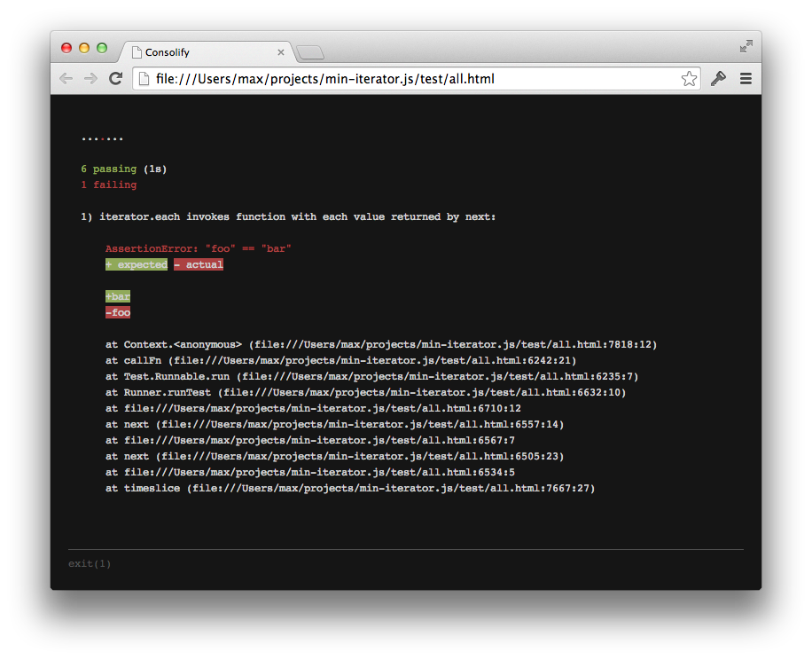Screen dimensions: 812x660
Task: Click the '1 failing' text
Action: 109,185
